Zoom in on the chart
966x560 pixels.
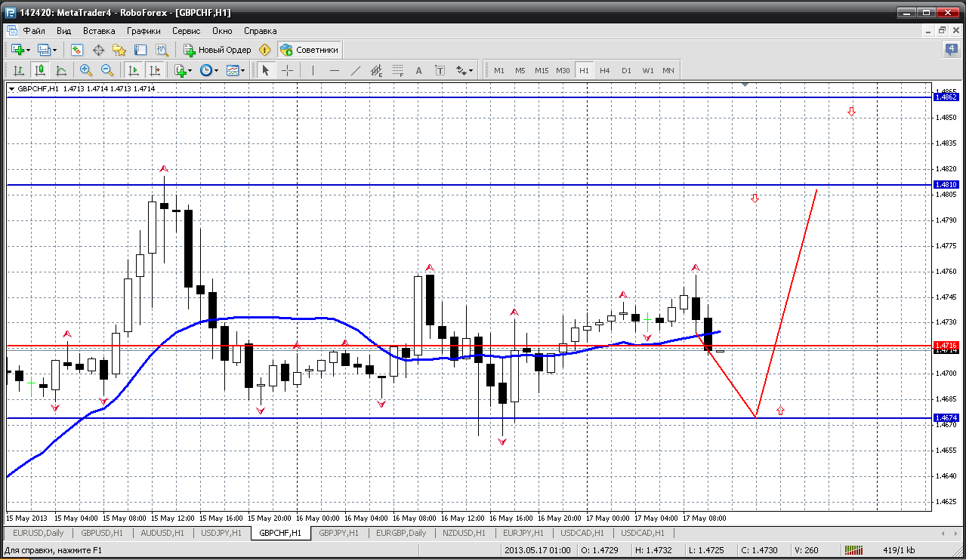(86, 70)
